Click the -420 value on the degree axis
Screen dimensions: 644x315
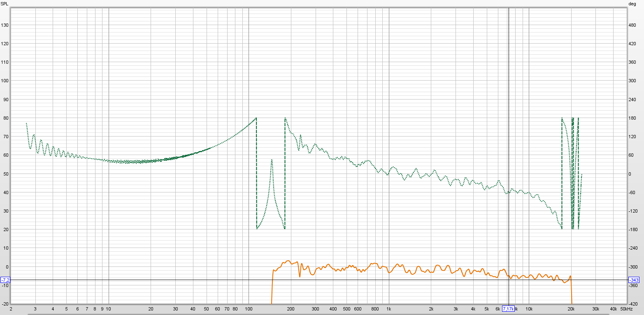[x=633, y=304]
